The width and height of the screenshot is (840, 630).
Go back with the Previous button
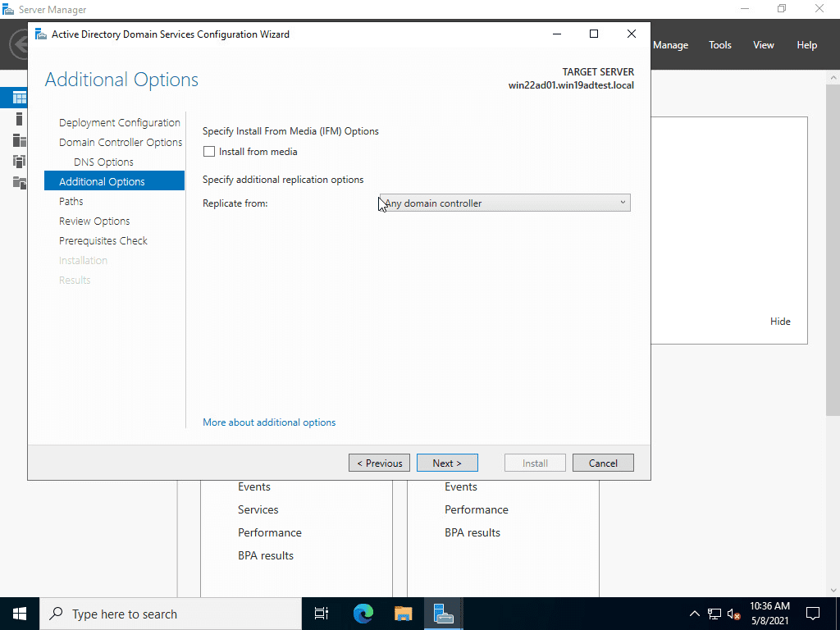[379, 462]
